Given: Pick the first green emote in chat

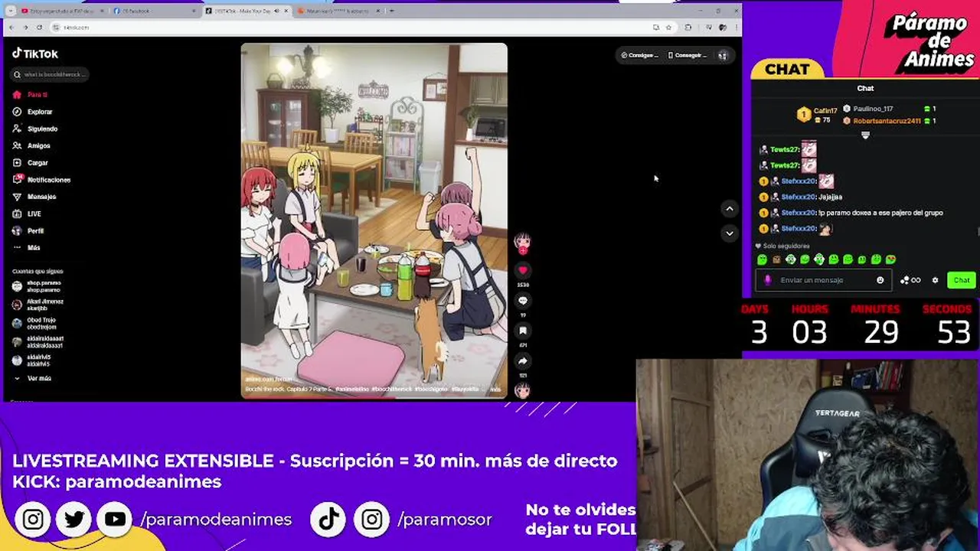Looking at the screenshot, I should pyautogui.click(x=763, y=259).
